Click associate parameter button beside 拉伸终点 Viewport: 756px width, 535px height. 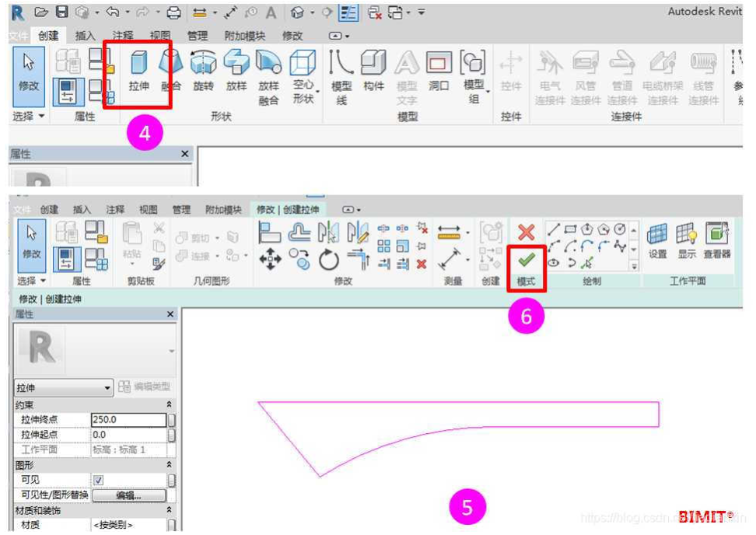point(172,420)
